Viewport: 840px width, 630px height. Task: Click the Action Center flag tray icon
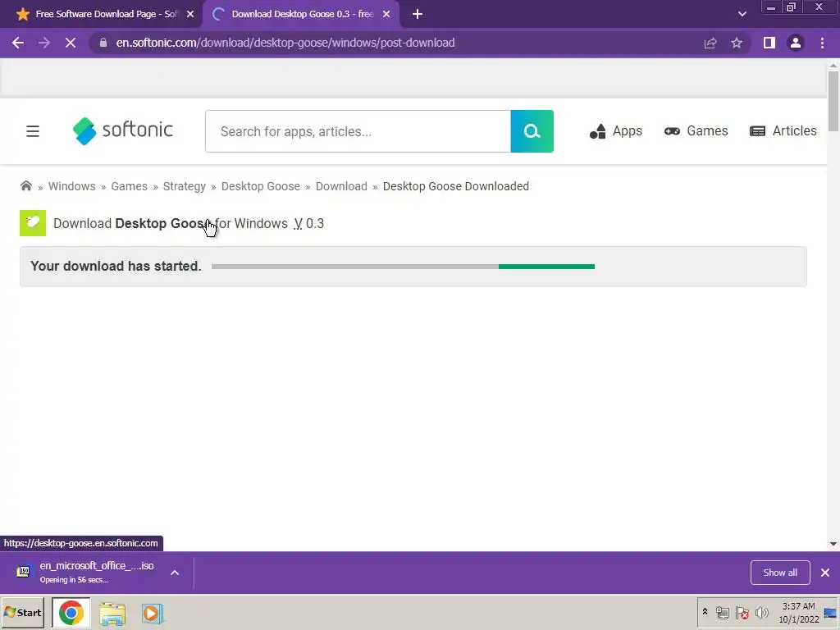[x=742, y=612]
